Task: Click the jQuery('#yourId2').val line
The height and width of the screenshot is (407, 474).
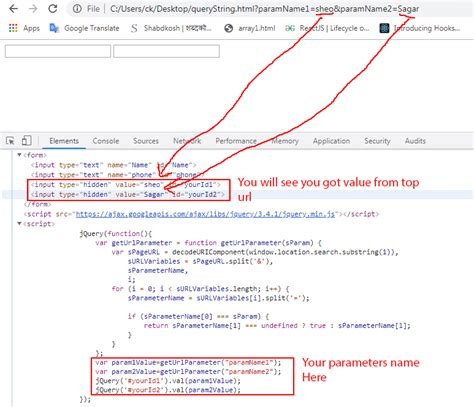Action: [x=168, y=390]
